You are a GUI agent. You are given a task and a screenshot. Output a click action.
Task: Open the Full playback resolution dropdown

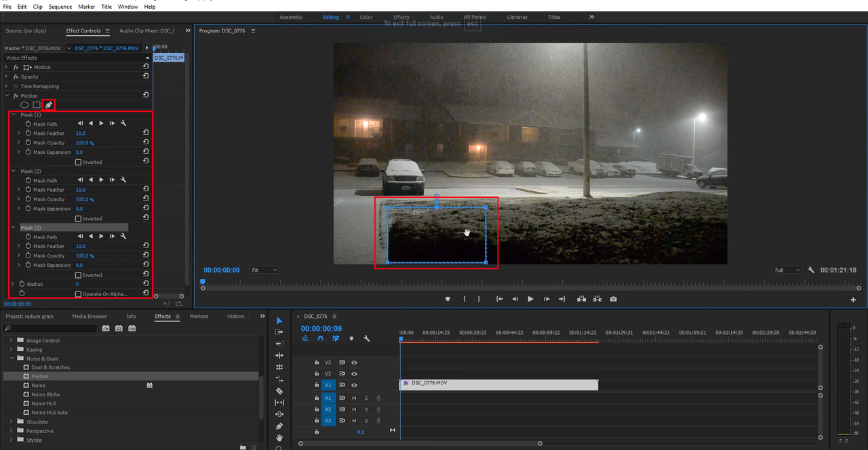788,270
